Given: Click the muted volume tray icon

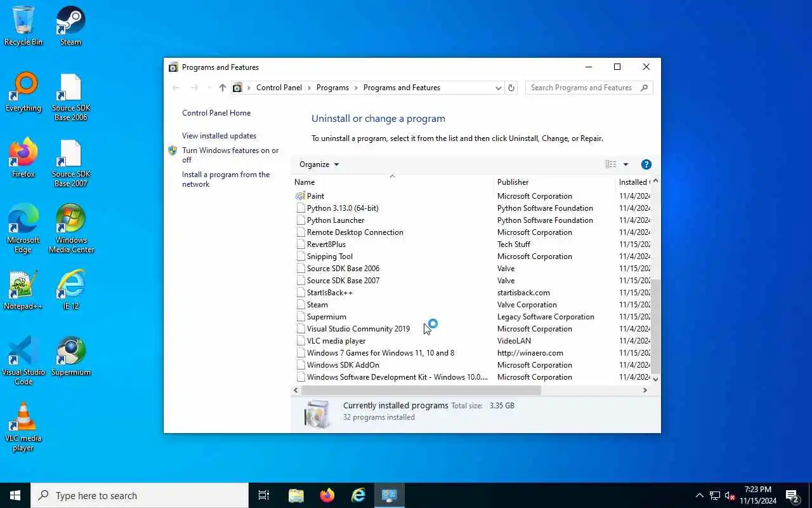Looking at the screenshot, I should tap(730, 496).
